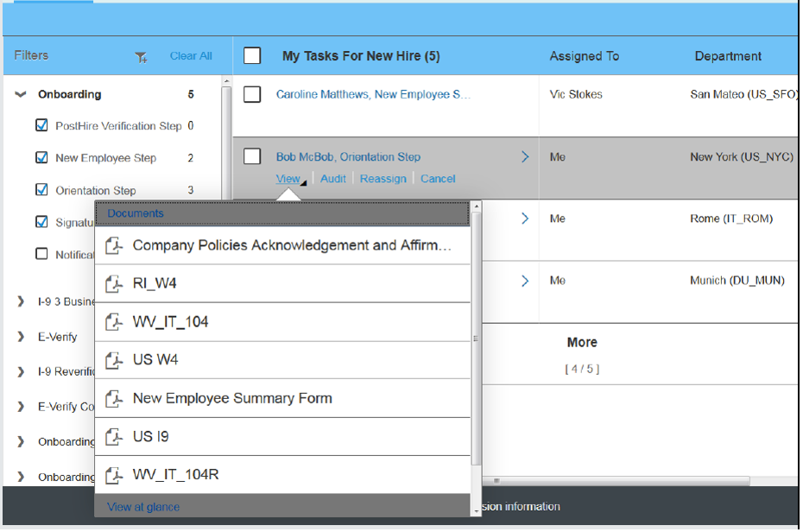
Task: Click the add filter icon beside Filters
Action: point(141,55)
